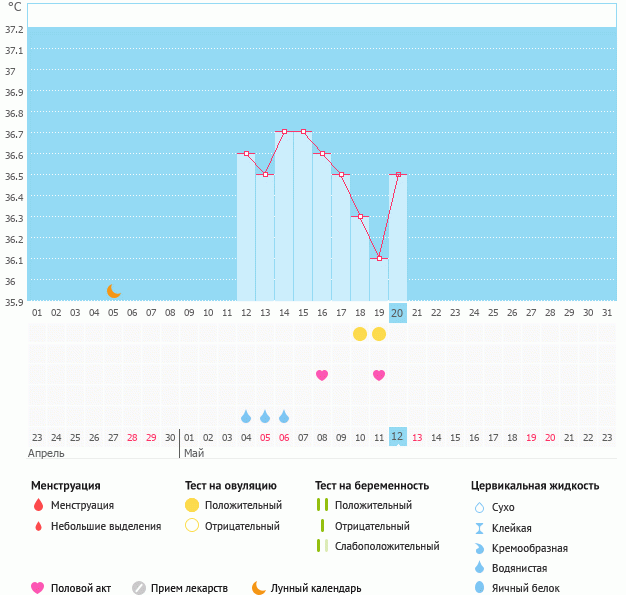Image resolution: width=626 pixels, height=595 pixels.
Task: Click the orange Лунный календарь moon legend icon
Action: point(259,588)
